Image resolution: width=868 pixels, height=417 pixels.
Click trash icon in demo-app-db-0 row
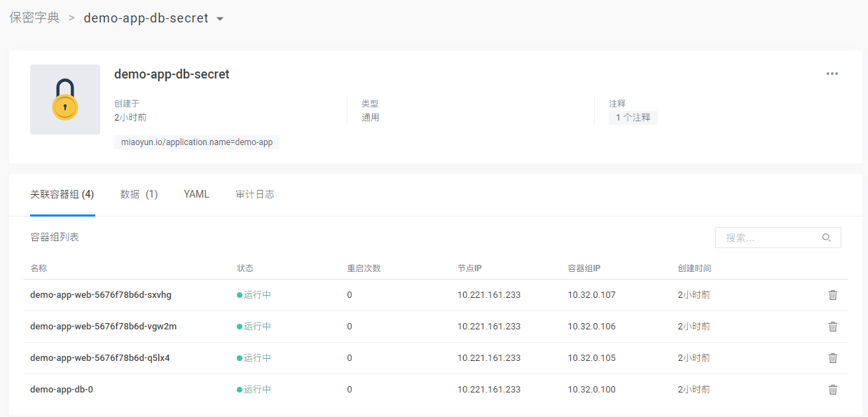pos(832,390)
